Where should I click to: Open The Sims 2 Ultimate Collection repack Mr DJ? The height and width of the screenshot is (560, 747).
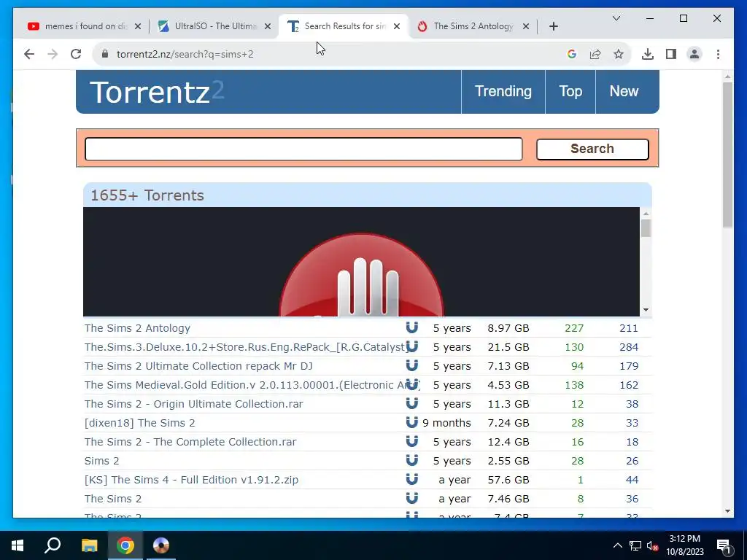198,366
